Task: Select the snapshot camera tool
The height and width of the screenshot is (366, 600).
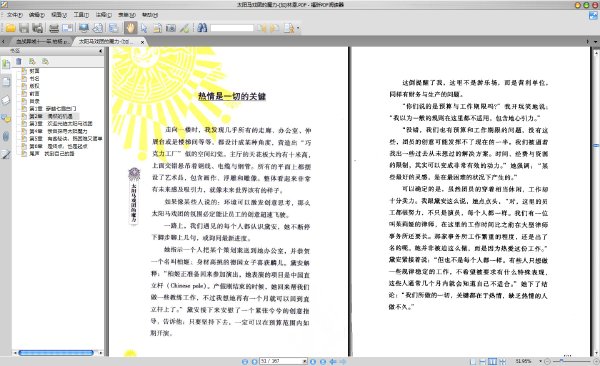Action: [x=171, y=28]
